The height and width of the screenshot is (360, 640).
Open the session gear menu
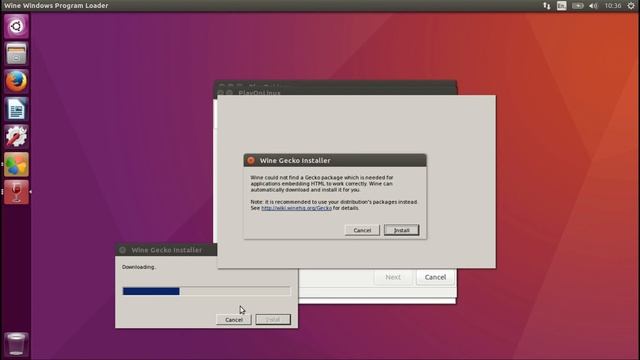[x=631, y=6]
